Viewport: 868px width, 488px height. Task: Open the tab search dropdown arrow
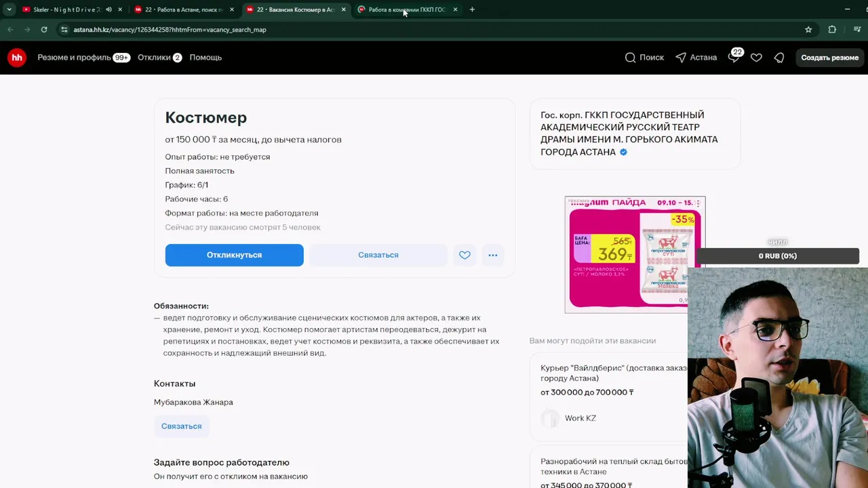click(x=9, y=9)
